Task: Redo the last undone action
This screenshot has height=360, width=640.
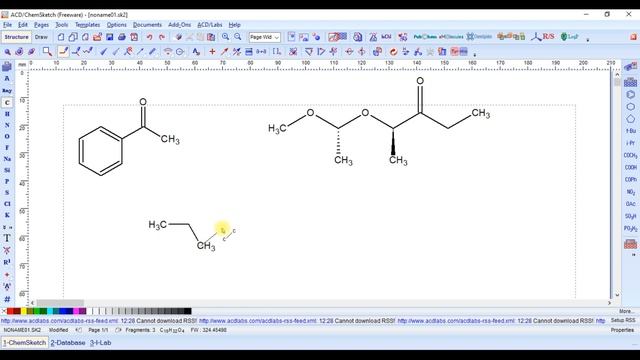Action: pyautogui.click(x=162, y=37)
